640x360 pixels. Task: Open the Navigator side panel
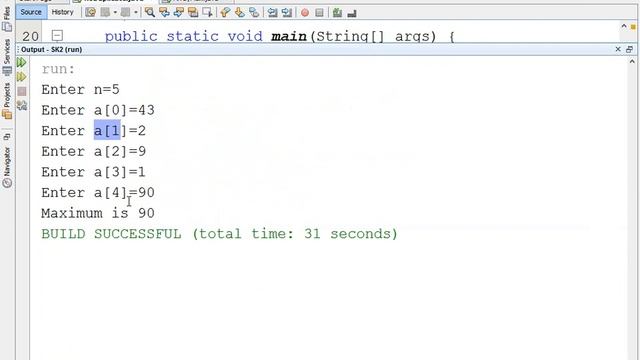(7, 167)
